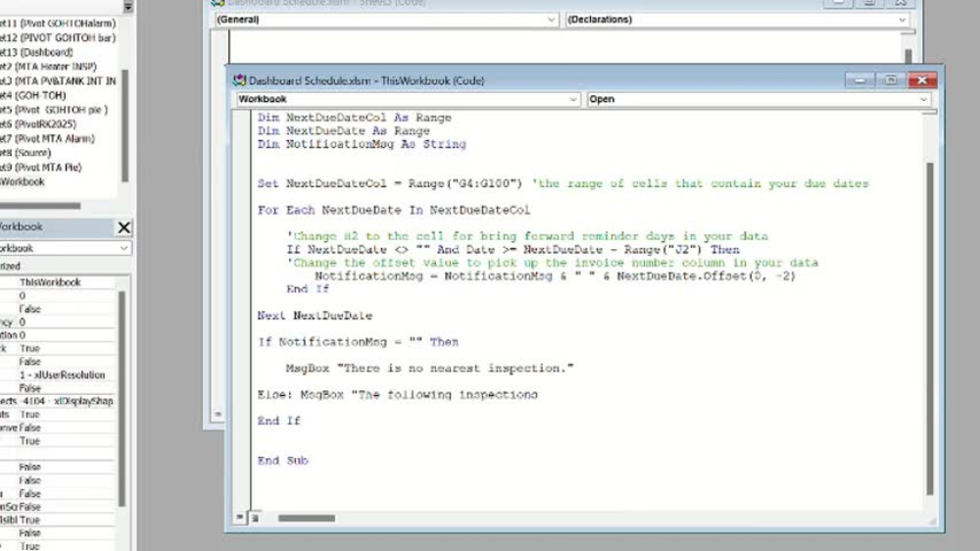Select the MTA PV&TANK INT sheet

pos(58,80)
